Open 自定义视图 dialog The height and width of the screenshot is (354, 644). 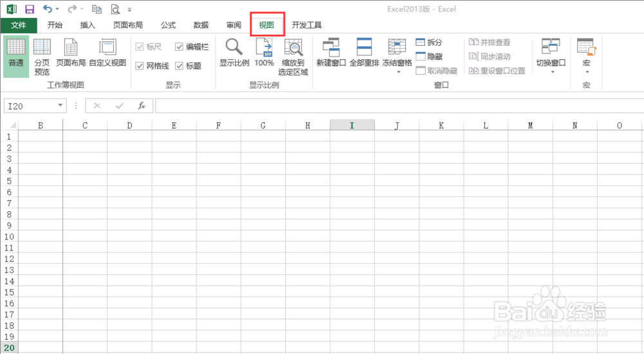tap(108, 53)
